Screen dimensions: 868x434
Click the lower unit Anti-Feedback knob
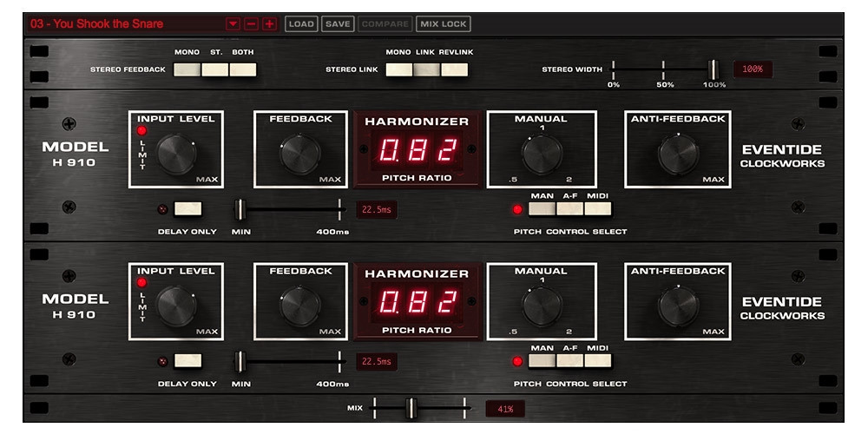[x=678, y=306]
